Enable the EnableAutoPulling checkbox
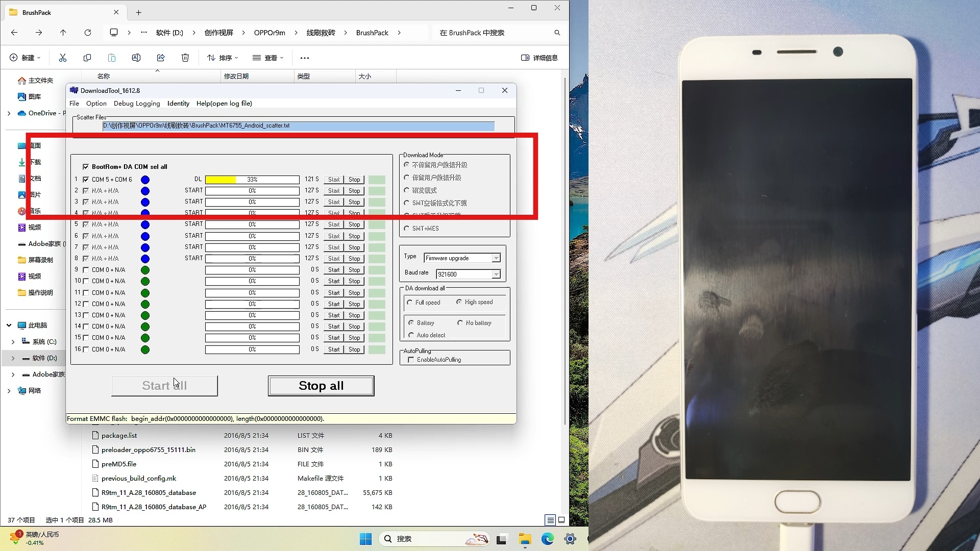 (x=411, y=360)
